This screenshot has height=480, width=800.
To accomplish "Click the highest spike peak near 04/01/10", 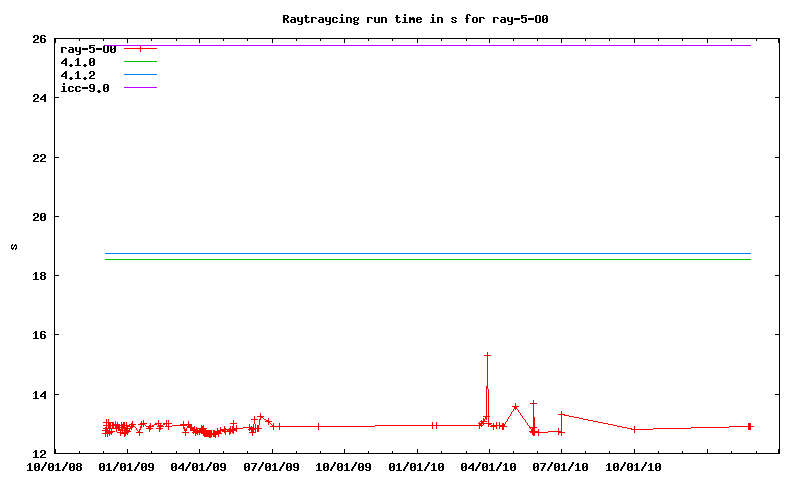I will (487, 355).
